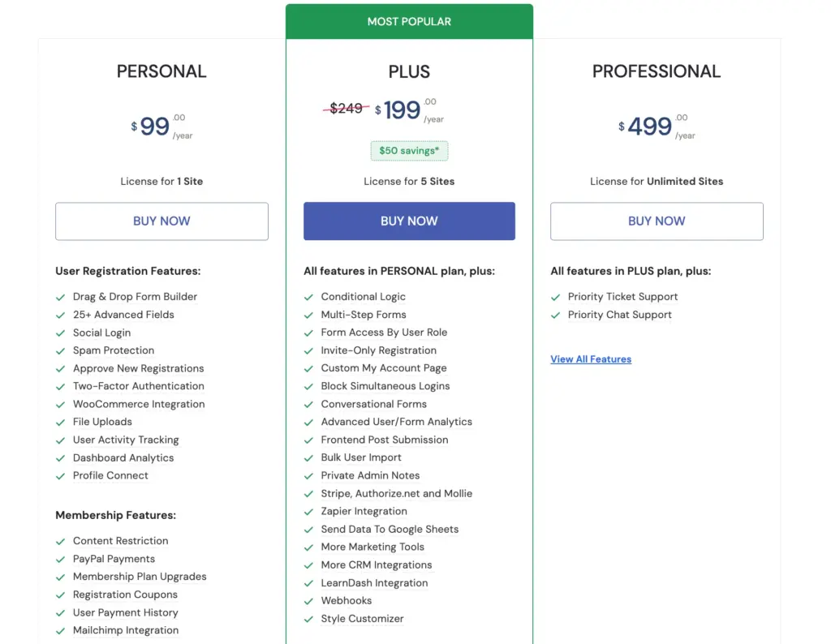
Task: Click BUY NOW under PROFESSIONAL plan
Action: pyautogui.click(x=657, y=221)
